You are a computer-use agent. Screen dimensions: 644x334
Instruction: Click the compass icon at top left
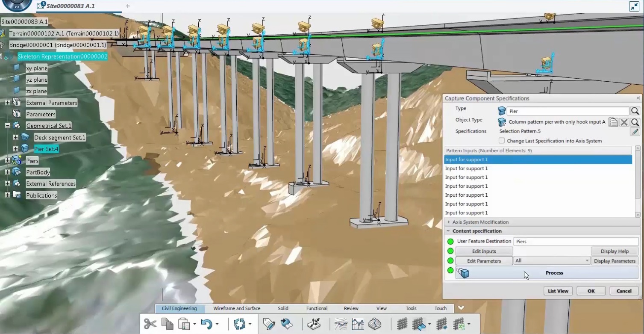tap(16, 4)
